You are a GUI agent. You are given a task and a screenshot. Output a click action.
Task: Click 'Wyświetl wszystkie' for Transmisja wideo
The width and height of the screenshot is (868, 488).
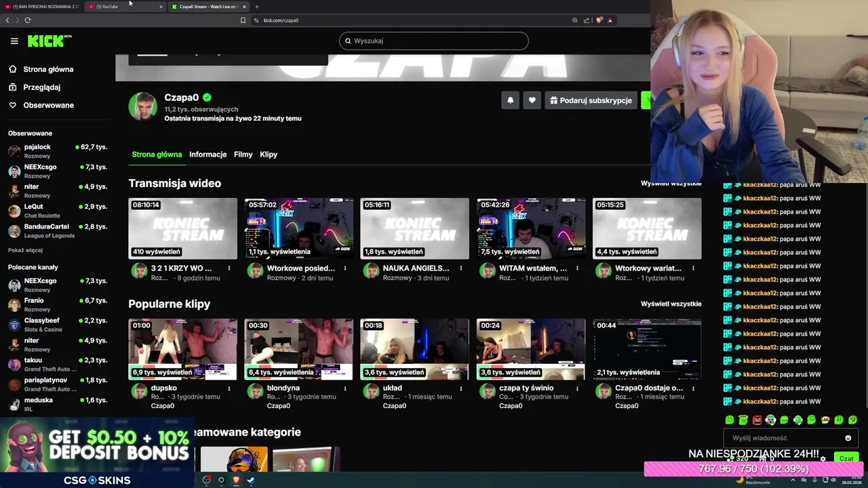coord(671,184)
